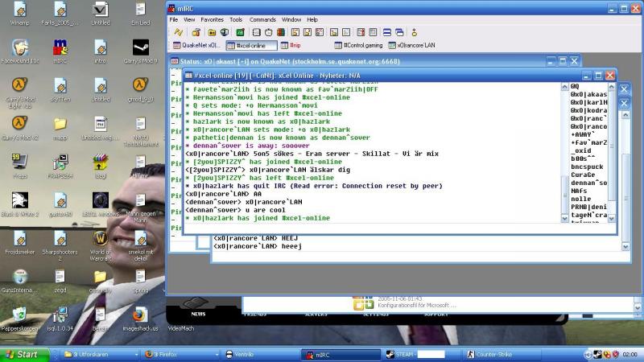Launch the Fraps desktop shortcut

point(19,162)
